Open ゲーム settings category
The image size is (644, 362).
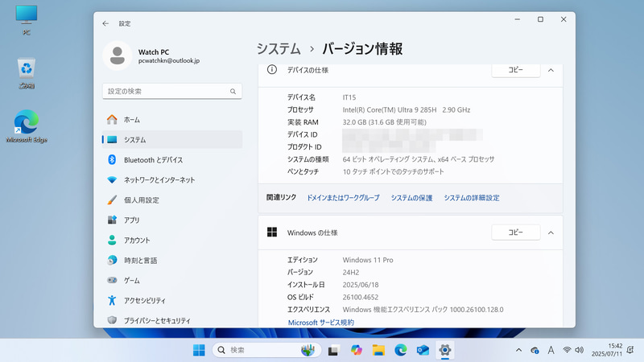click(x=172, y=280)
